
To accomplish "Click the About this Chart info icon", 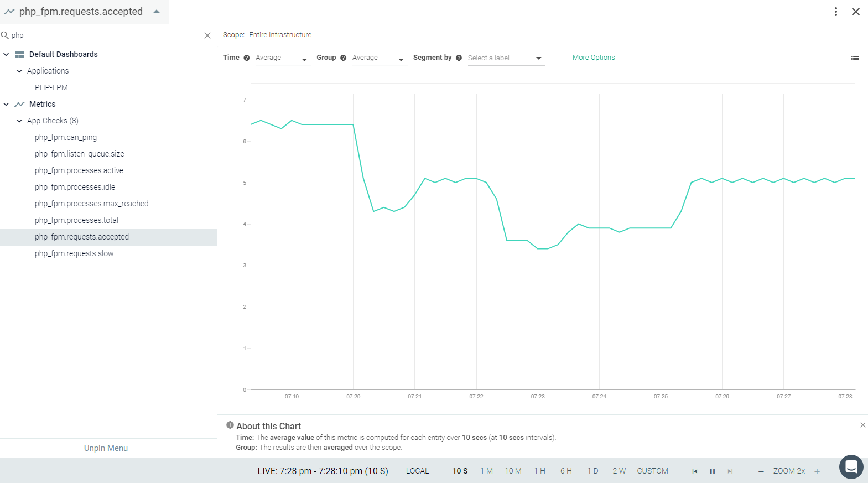I will pos(230,425).
